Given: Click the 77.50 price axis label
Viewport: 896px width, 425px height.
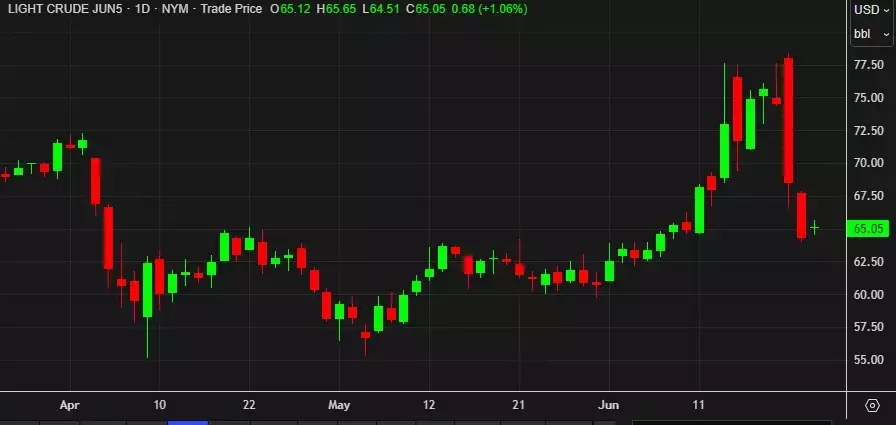Looking at the screenshot, I should (868, 65).
